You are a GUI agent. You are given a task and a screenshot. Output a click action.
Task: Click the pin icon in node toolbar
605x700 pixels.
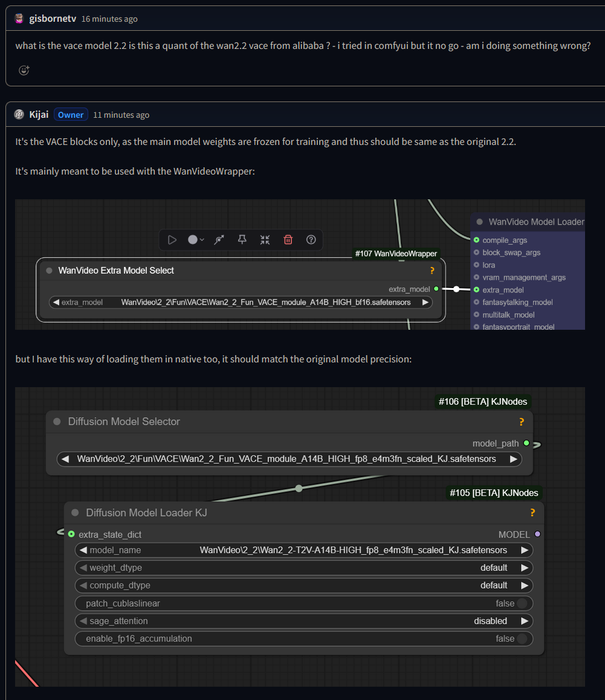coord(242,240)
